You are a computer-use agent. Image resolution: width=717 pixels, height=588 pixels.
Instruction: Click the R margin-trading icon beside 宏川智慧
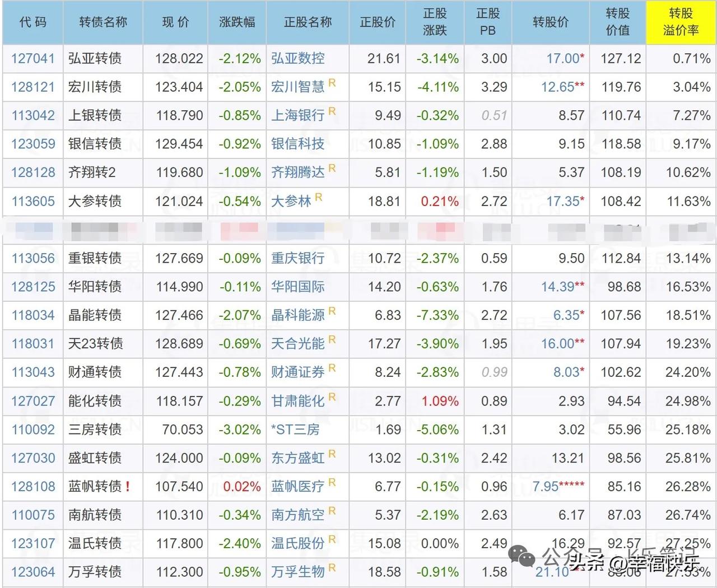click(332, 83)
